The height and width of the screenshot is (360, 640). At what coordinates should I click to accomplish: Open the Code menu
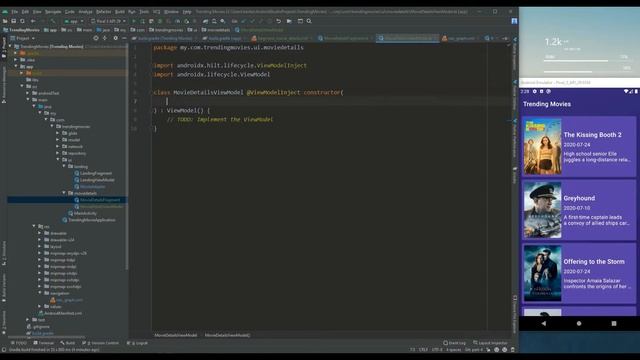click(70, 12)
